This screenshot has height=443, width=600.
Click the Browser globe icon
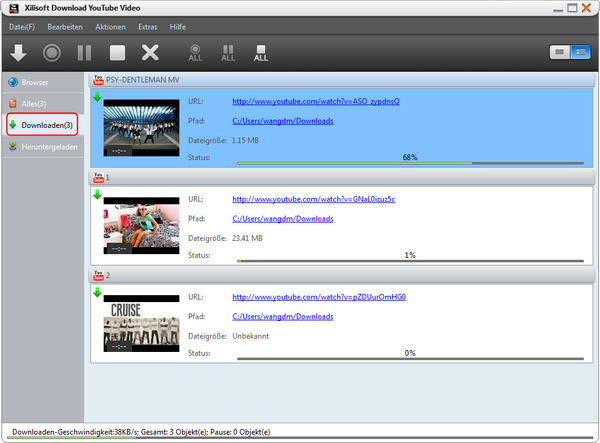point(13,82)
